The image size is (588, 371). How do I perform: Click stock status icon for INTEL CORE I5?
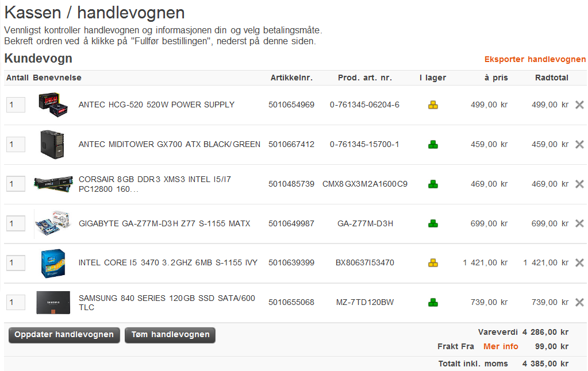(x=433, y=262)
